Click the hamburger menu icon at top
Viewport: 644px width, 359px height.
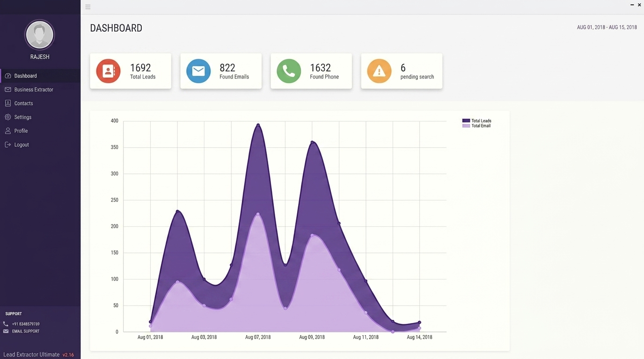point(88,7)
